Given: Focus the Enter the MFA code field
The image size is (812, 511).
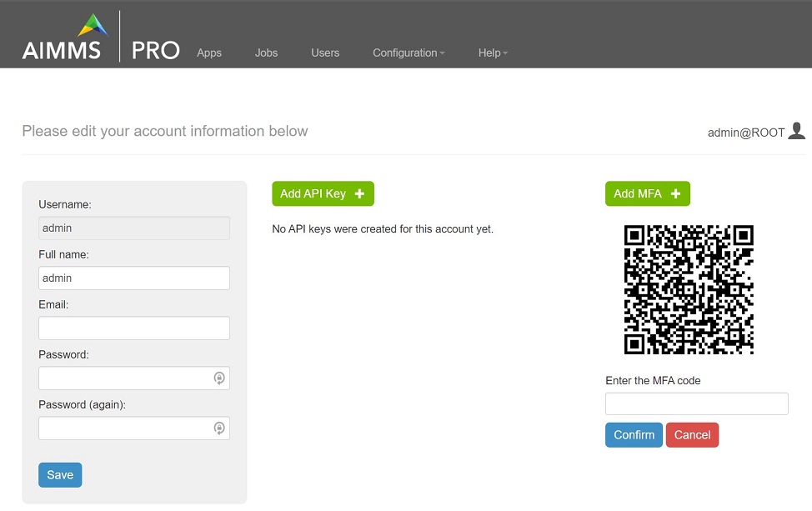Looking at the screenshot, I should pos(696,403).
